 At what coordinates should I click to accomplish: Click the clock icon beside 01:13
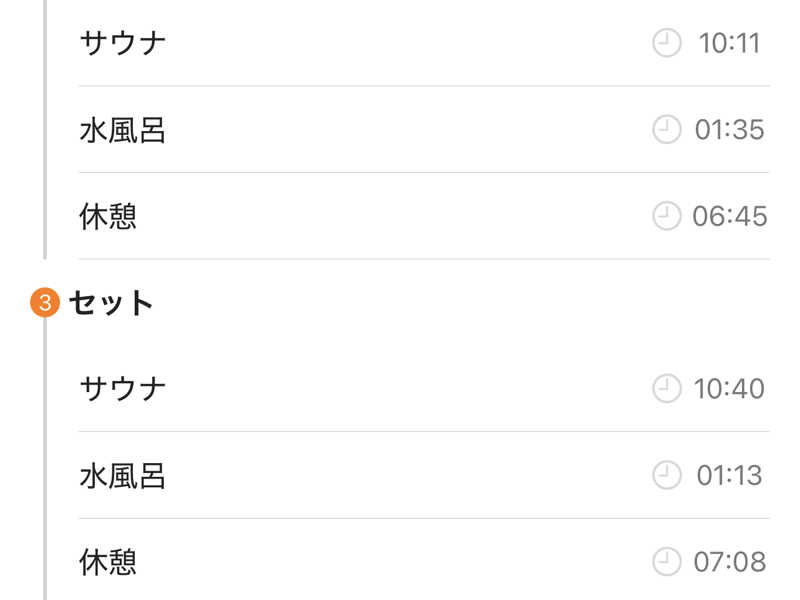point(667,475)
